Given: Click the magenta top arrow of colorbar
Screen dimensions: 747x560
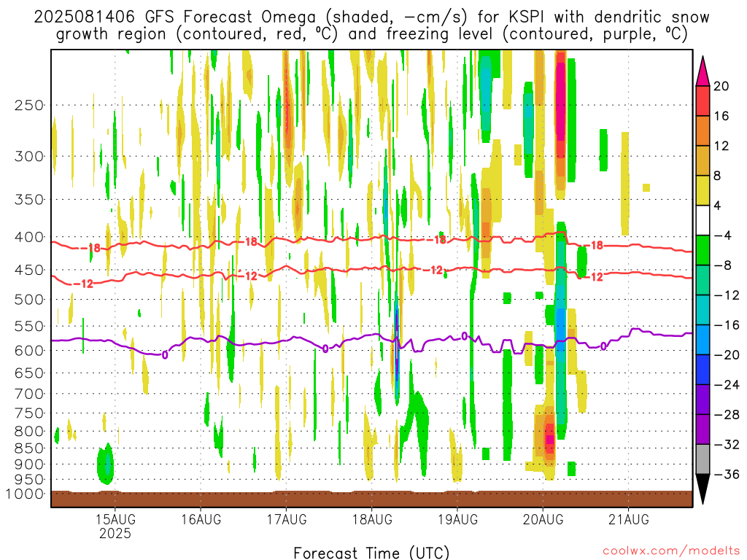Looking at the screenshot, I should pyautogui.click(x=703, y=71).
